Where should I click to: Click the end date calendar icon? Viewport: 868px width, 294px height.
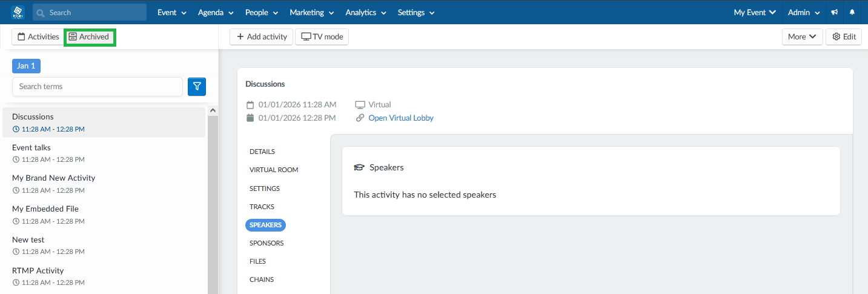250,118
